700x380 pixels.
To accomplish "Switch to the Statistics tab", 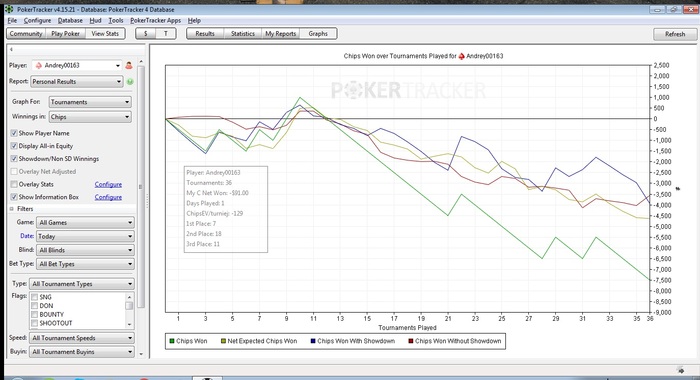I will (x=243, y=33).
